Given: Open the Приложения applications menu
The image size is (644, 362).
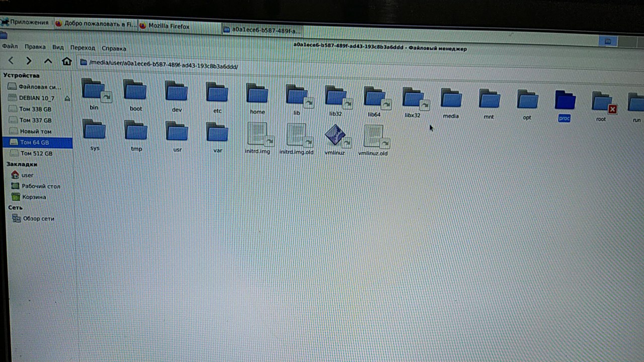Looking at the screenshot, I should pos(25,22).
